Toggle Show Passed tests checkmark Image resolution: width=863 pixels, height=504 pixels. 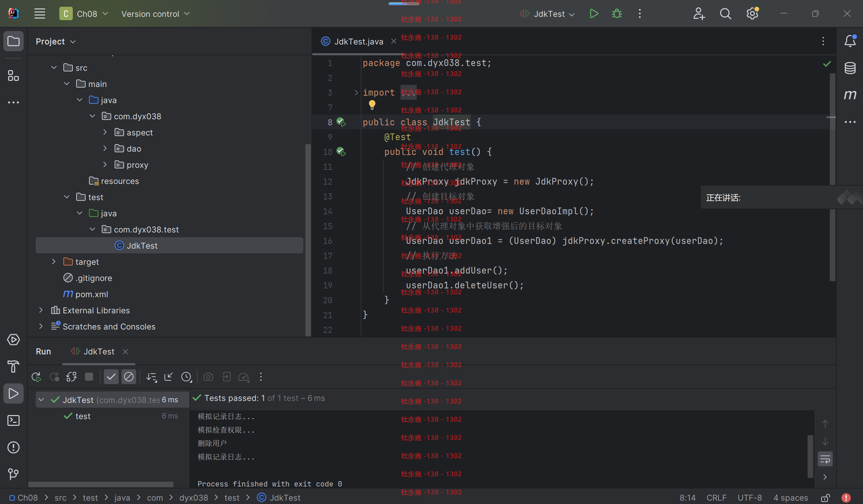pos(111,377)
